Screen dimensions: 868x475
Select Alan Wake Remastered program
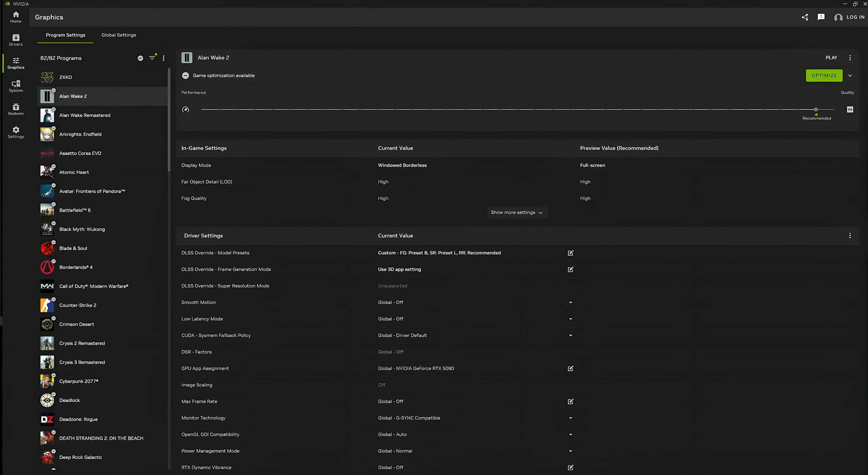(x=103, y=115)
